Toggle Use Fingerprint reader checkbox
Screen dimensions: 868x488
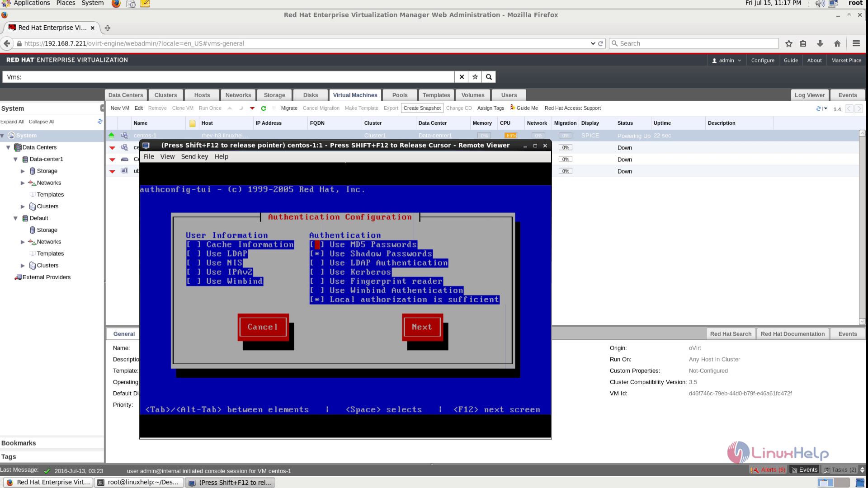coord(317,281)
